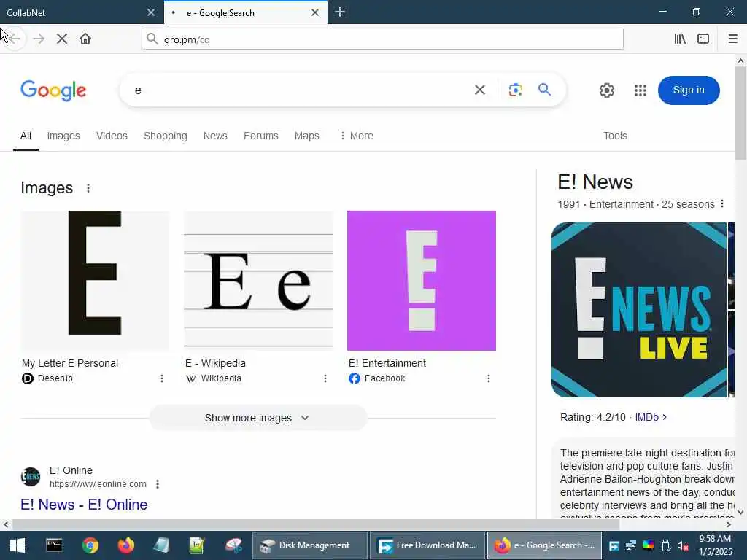Image resolution: width=747 pixels, height=560 pixels.
Task: Clear the Google search box
Action: click(480, 90)
